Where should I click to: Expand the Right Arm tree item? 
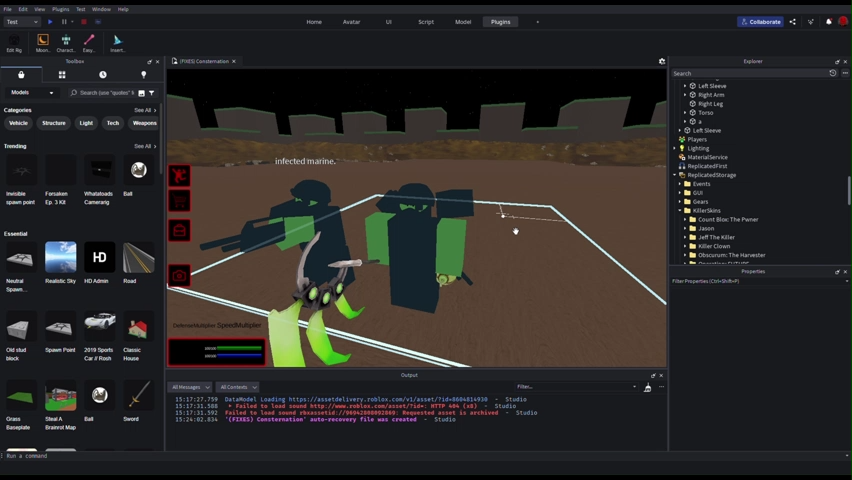[x=685, y=95]
